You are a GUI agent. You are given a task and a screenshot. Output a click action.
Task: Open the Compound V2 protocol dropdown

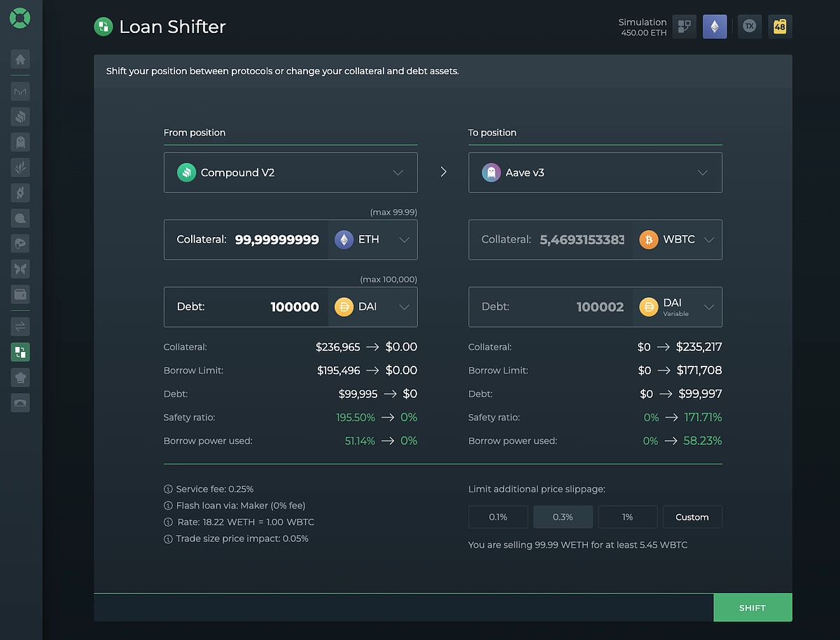290,172
